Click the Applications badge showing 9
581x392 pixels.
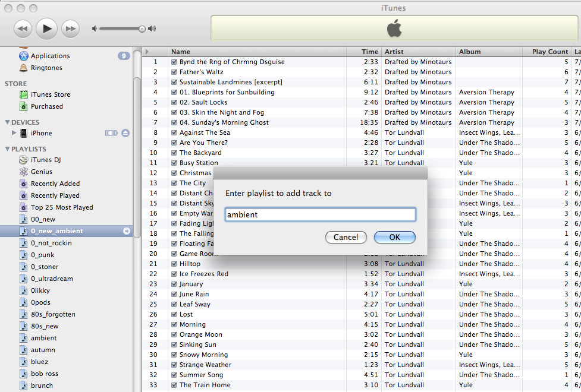(124, 56)
